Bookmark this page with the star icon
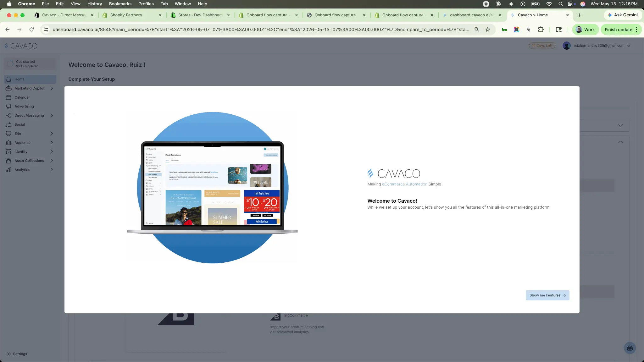 [x=488, y=30]
